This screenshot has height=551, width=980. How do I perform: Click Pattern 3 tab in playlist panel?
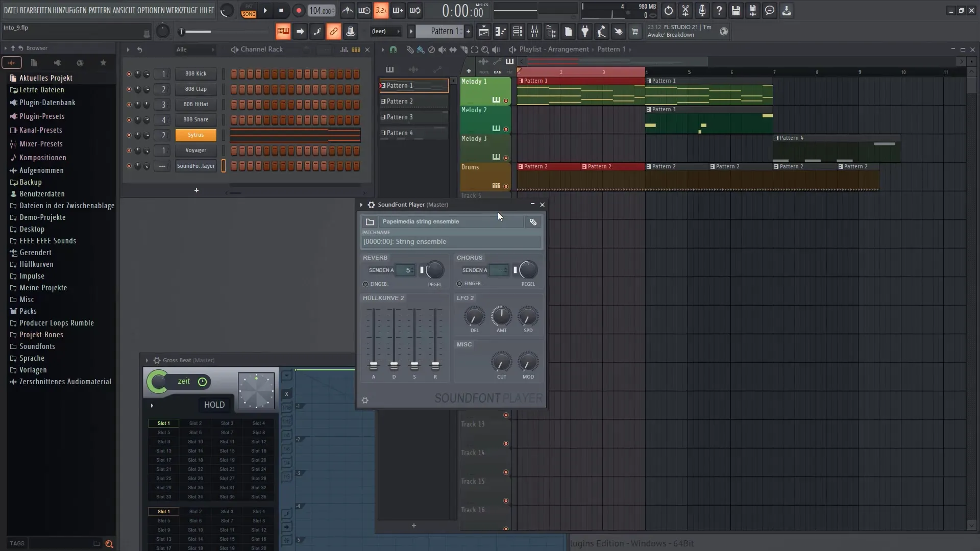[413, 116]
